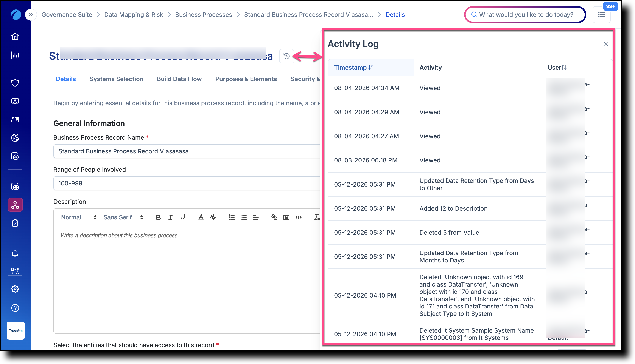Insert a bulleted list
The width and height of the screenshot is (635, 364).
coord(244,217)
